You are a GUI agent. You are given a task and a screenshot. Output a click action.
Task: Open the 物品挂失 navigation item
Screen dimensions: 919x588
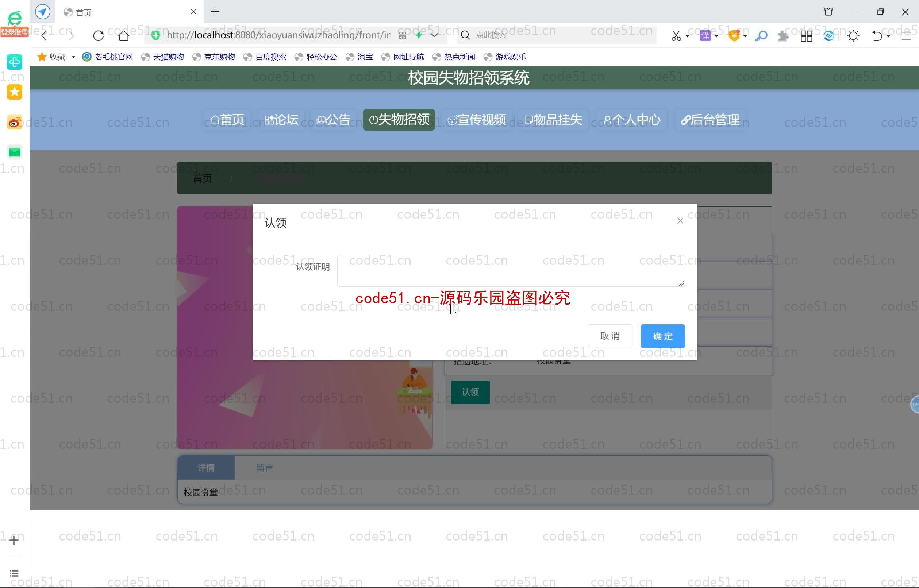553,120
